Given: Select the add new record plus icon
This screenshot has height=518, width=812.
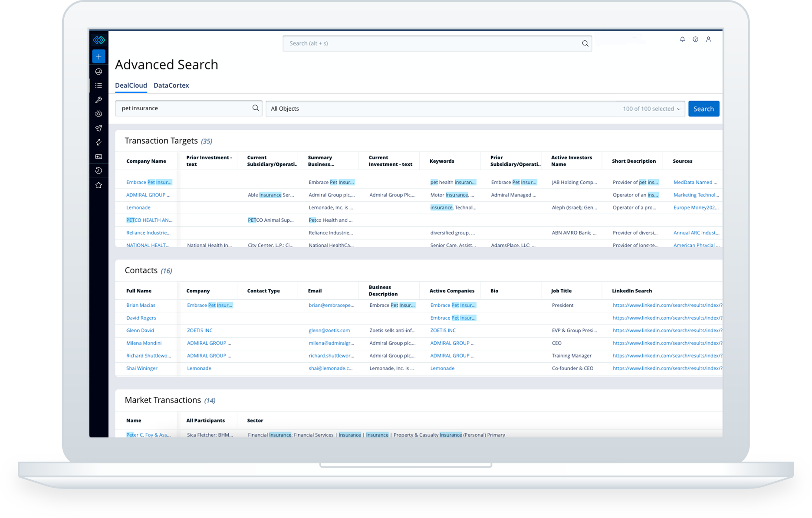Looking at the screenshot, I should click(x=99, y=56).
